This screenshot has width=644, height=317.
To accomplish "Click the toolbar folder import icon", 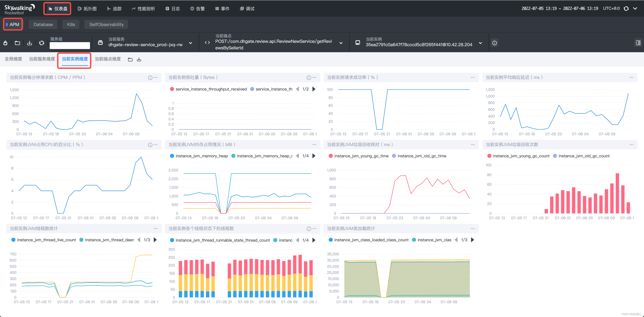I will [17, 43].
